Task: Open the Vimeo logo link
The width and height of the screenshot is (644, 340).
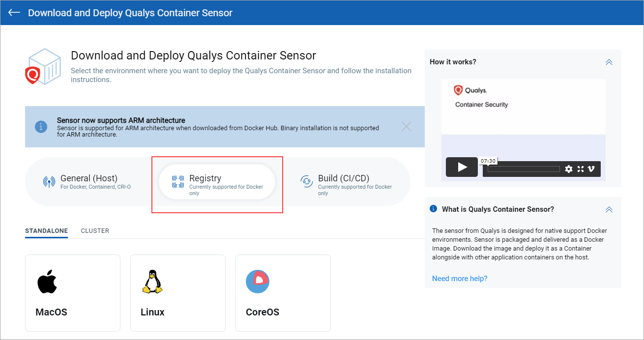Action: pos(591,169)
